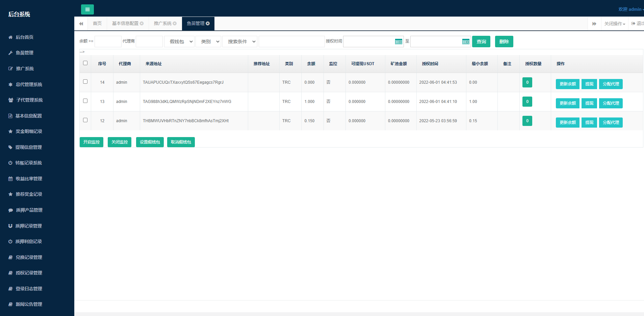644x316 pixels.
Task: Switch to the 首页 tab
Action: coord(97,24)
